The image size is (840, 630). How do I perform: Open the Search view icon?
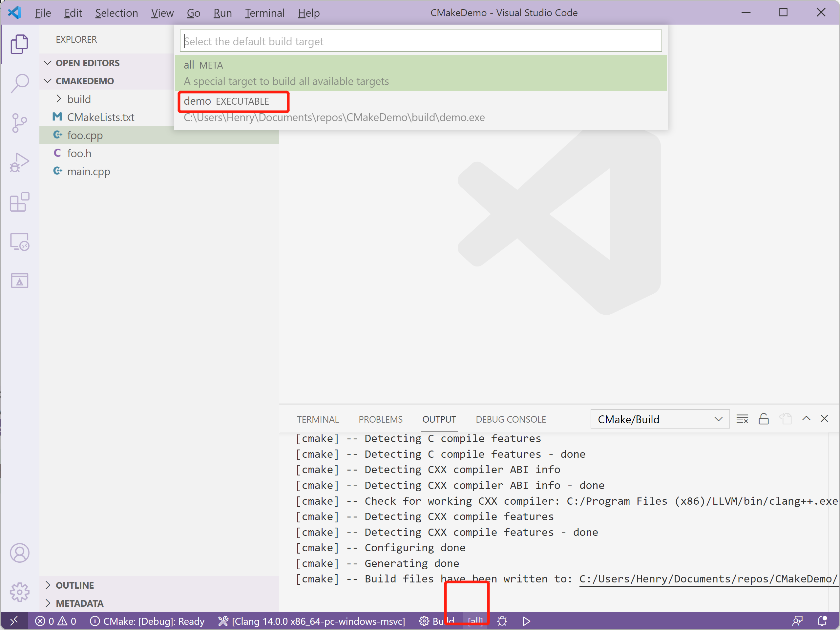click(x=19, y=83)
